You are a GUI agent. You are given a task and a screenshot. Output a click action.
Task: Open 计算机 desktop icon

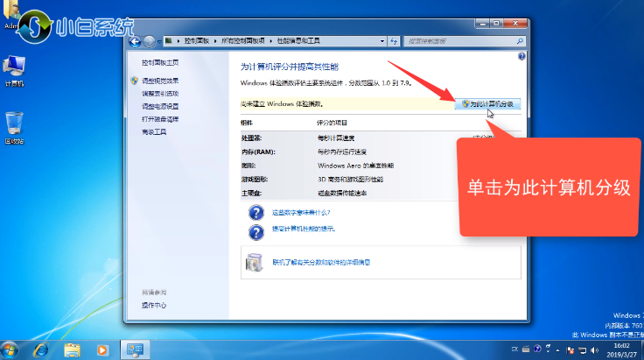pos(14,71)
